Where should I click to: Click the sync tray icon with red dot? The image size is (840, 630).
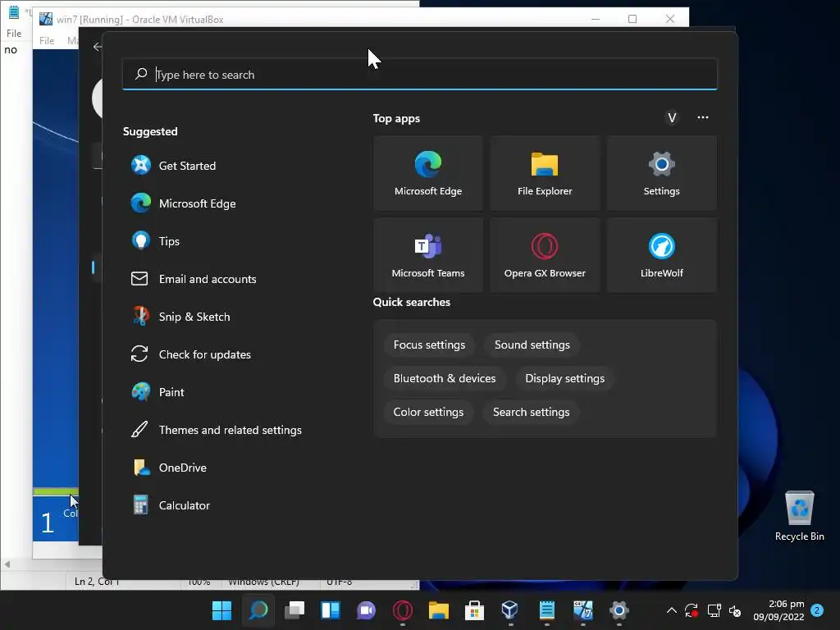[692, 610]
